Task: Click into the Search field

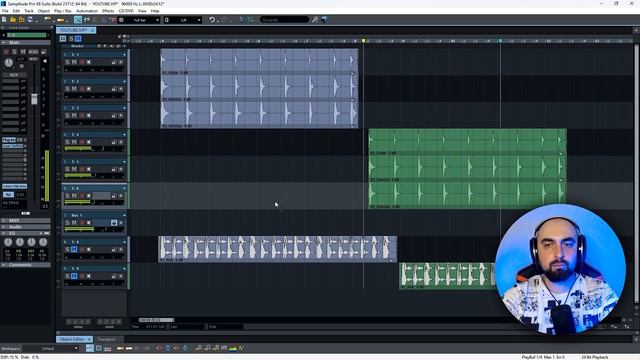Action: click(284, 20)
